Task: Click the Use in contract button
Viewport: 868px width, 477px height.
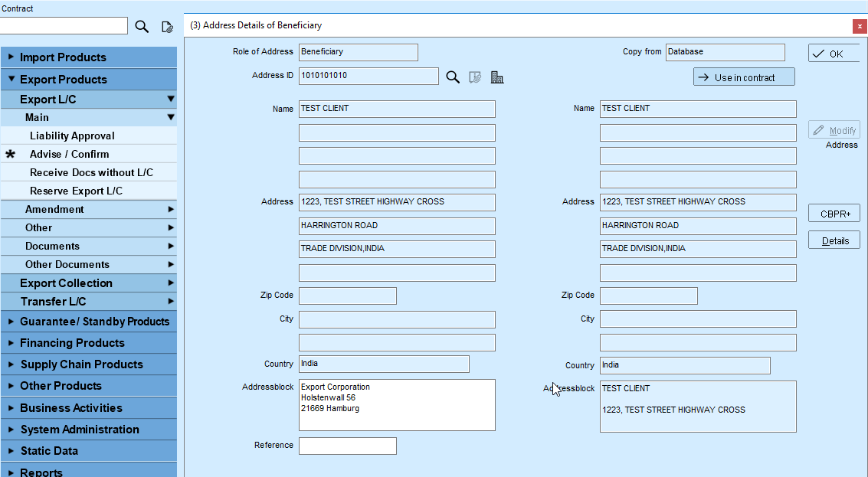Action: [744, 77]
